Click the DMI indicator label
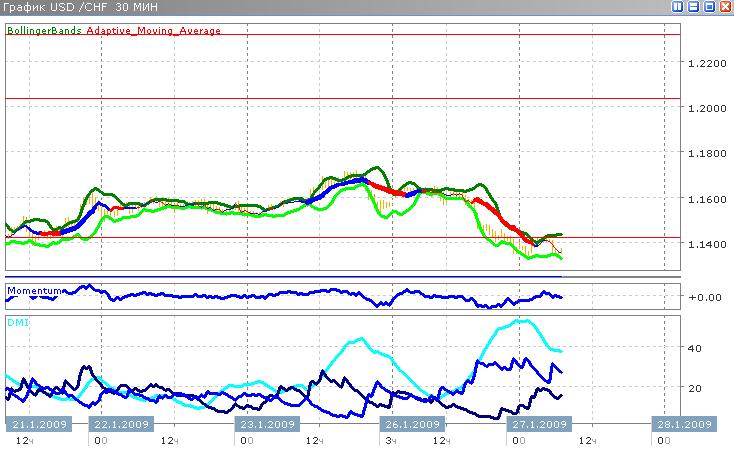 tap(17, 323)
